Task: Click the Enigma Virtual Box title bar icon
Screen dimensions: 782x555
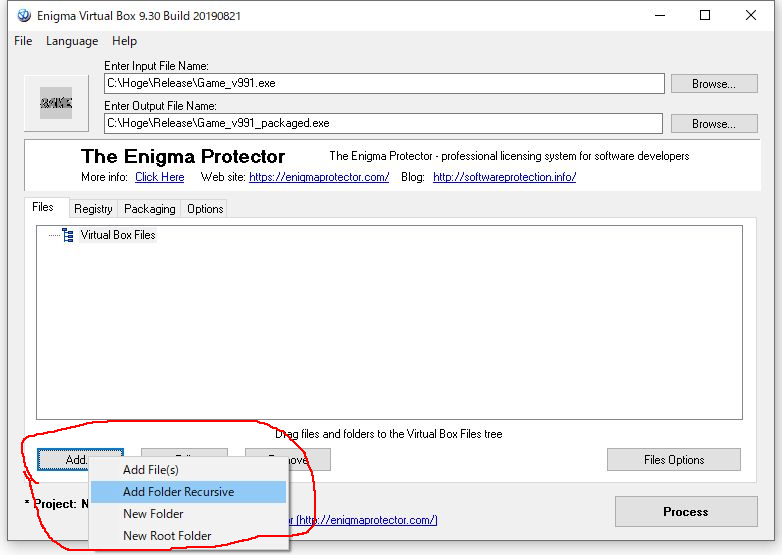Action: [x=23, y=15]
